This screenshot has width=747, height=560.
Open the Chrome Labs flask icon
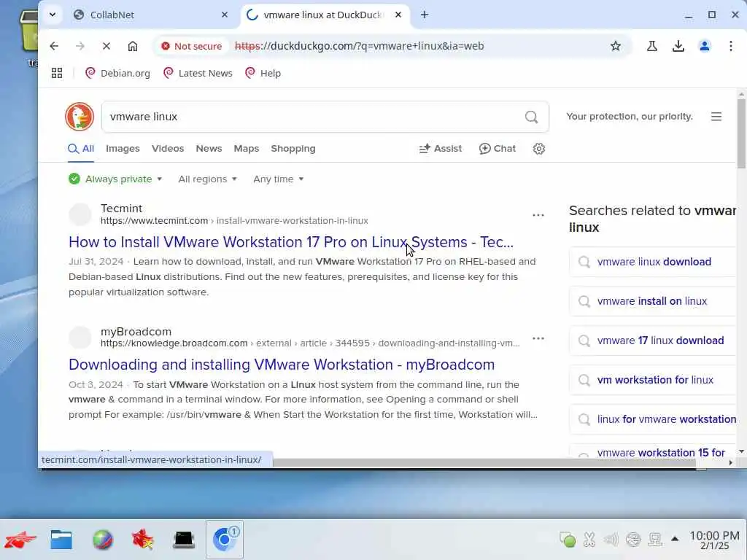pos(651,46)
